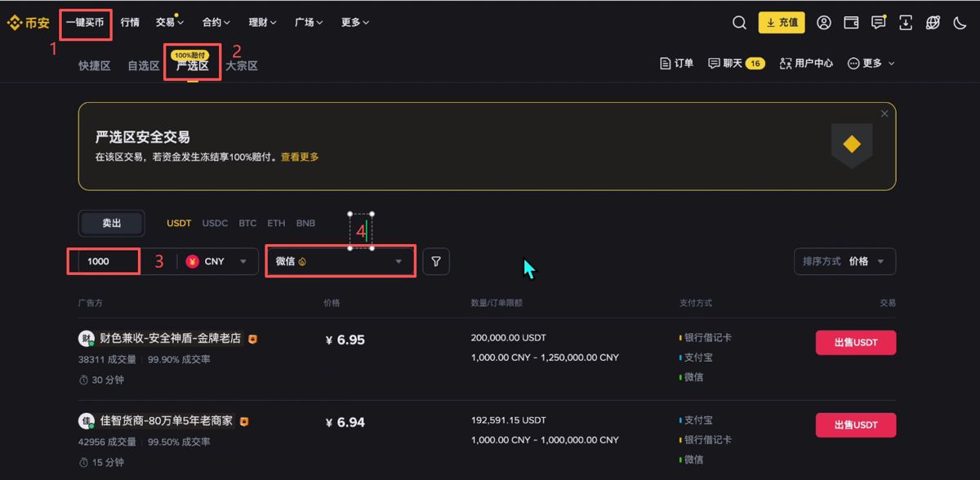Image resolution: width=980 pixels, height=480 pixels.
Task: Click the first 出售USDT button
Action: 855,342
